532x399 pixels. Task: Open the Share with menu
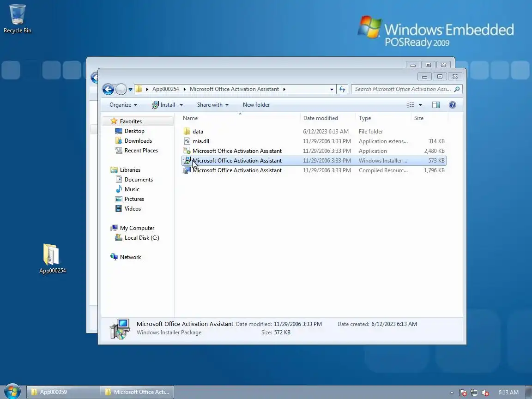(213, 105)
